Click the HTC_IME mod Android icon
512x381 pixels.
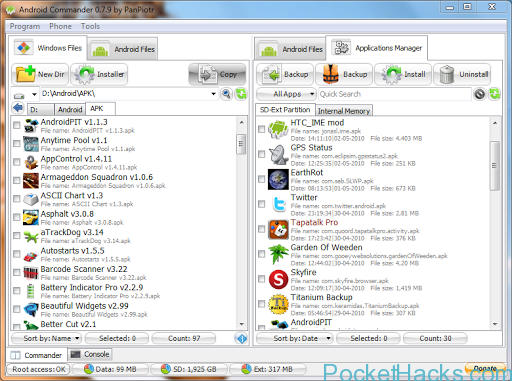point(278,129)
